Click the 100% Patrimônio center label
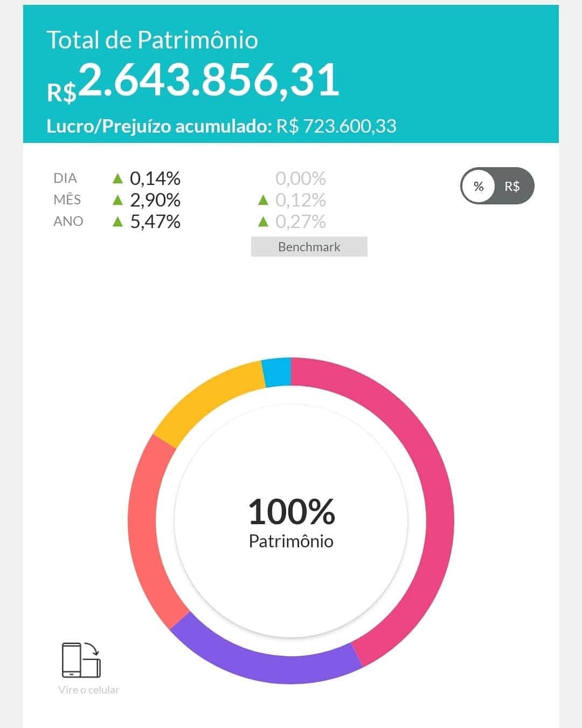Screen dimensions: 582x728 [291, 523]
